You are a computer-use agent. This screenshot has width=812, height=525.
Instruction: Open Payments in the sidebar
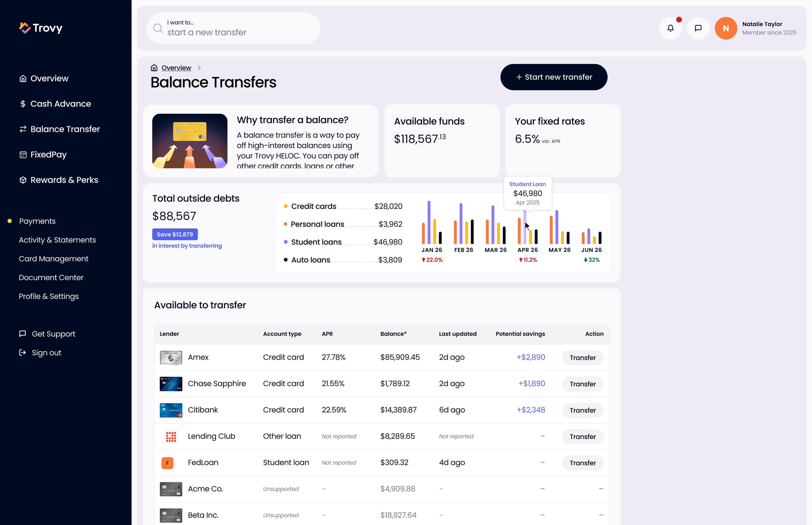(x=37, y=221)
